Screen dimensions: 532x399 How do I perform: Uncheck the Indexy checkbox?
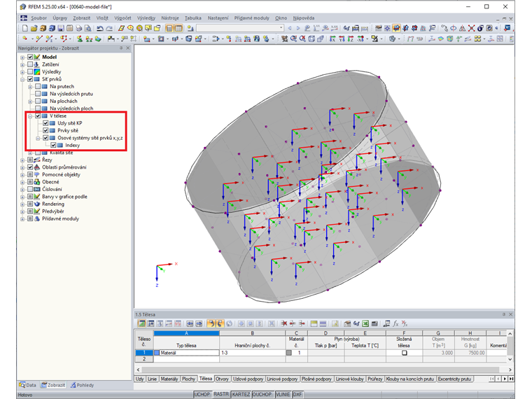tap(53, 145)
